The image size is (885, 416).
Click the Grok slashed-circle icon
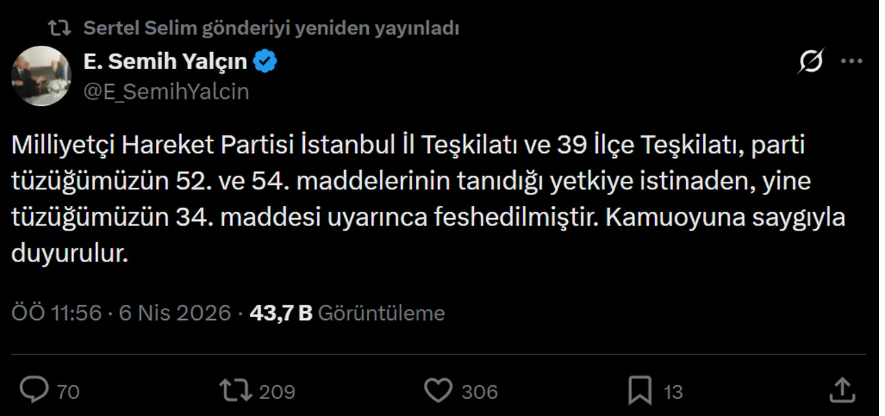pos(811,63)
